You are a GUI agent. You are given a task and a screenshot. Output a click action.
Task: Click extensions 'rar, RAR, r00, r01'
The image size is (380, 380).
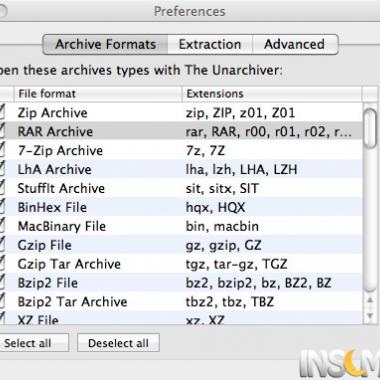[269, 132]
